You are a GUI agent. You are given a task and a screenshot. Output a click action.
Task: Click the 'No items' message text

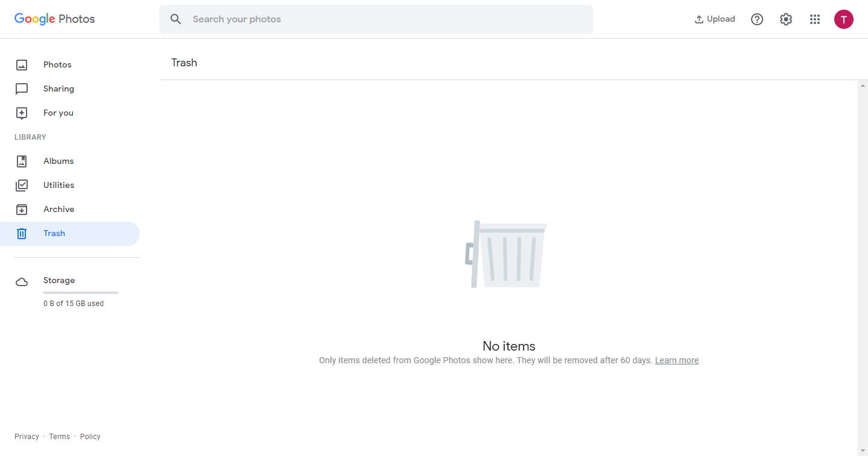point(509,346)
